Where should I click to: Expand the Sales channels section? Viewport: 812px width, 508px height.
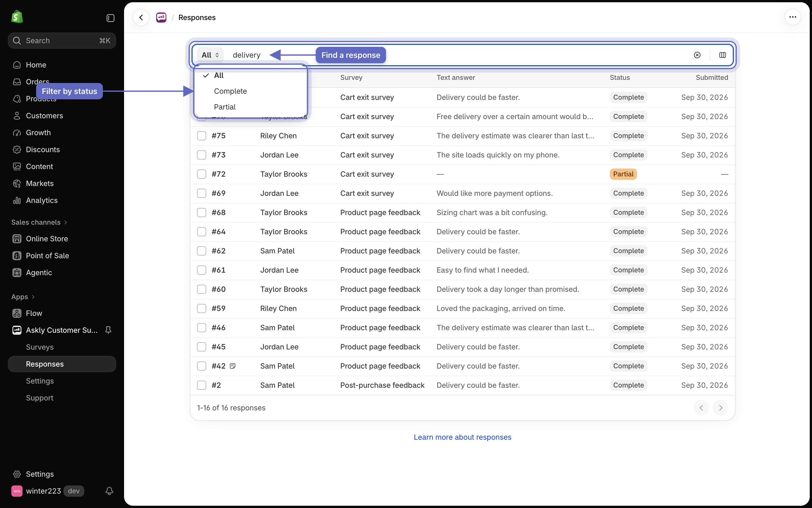[x=39, y=222]
